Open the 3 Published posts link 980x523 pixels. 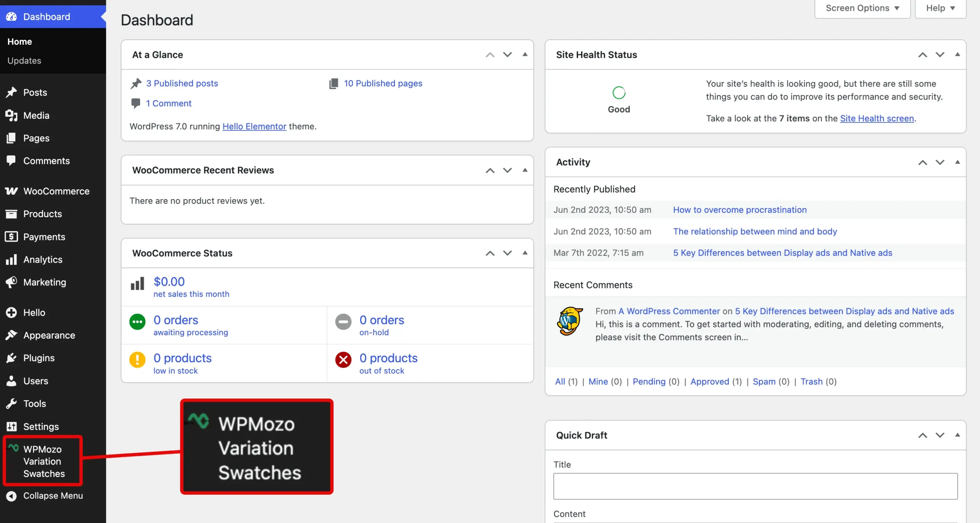click(182, 83)
